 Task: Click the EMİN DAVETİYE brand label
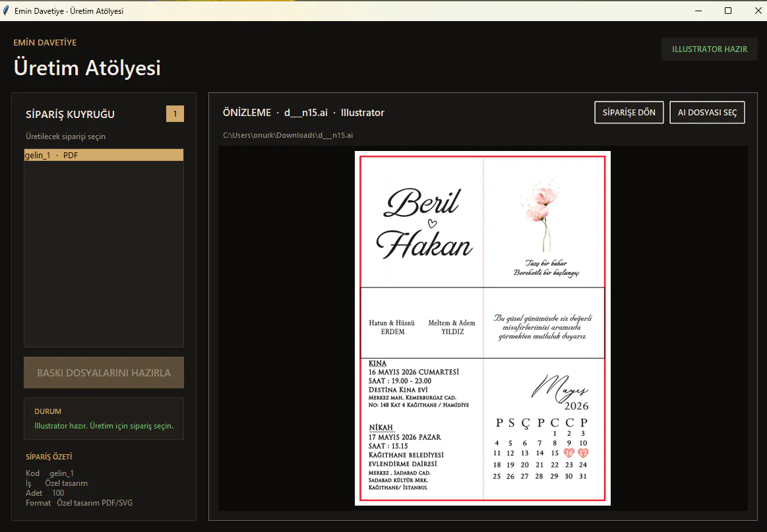[x=45, y=43]
